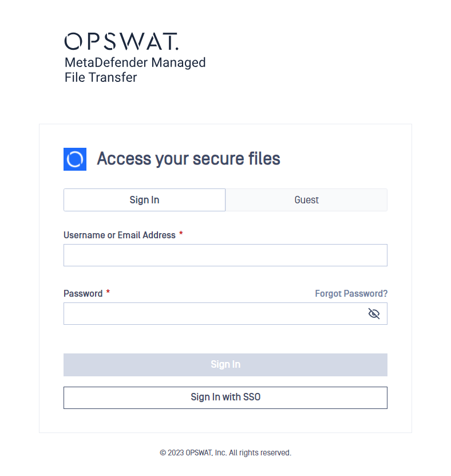Click the © copyright symbol in footer
The height and width of the screenshot is (476, 451).
(x=163, y=453)
